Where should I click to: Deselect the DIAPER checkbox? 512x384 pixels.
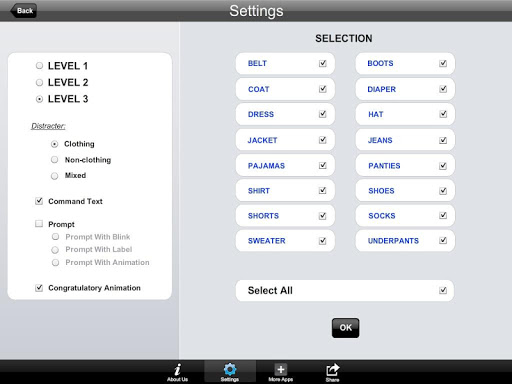click(x=443, y=89)
